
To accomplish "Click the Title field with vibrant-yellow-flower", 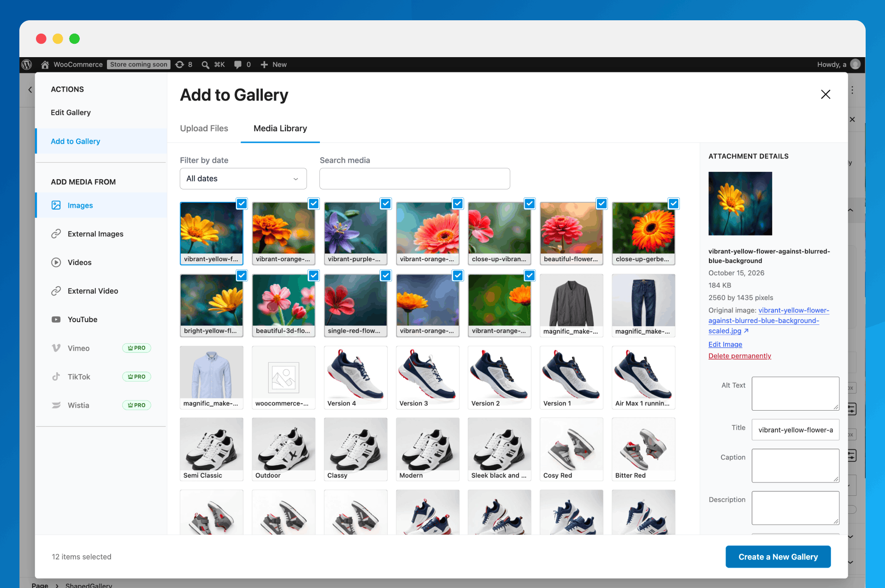I will 796,430.
